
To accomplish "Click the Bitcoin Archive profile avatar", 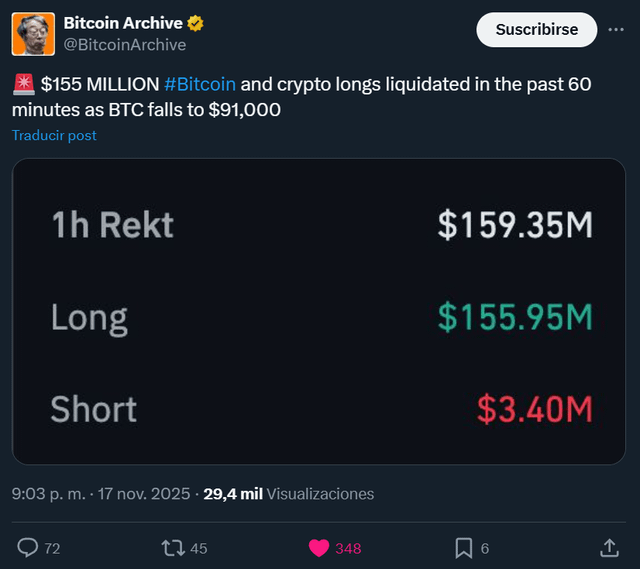I will pyautogui.click(x=33, y=34).
